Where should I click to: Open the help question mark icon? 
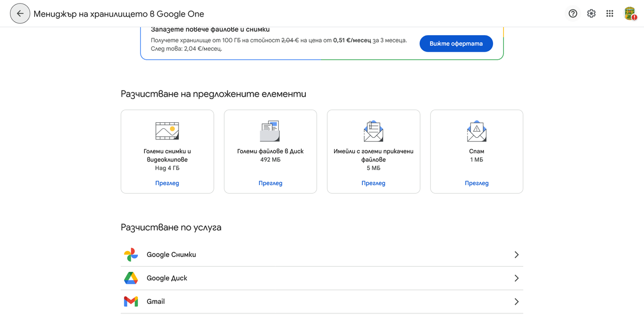click(x=573, y=14)
